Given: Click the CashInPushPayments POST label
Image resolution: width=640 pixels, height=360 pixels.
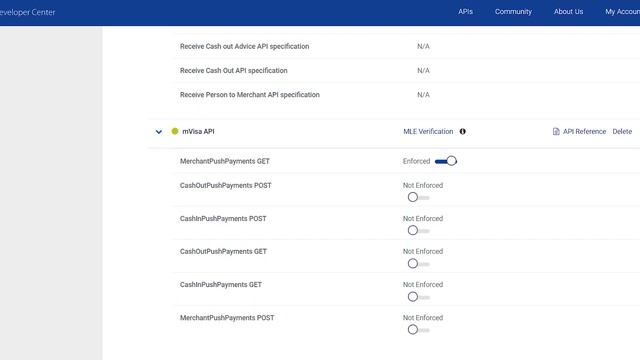Looking at the screenshot, I should 223,219.
